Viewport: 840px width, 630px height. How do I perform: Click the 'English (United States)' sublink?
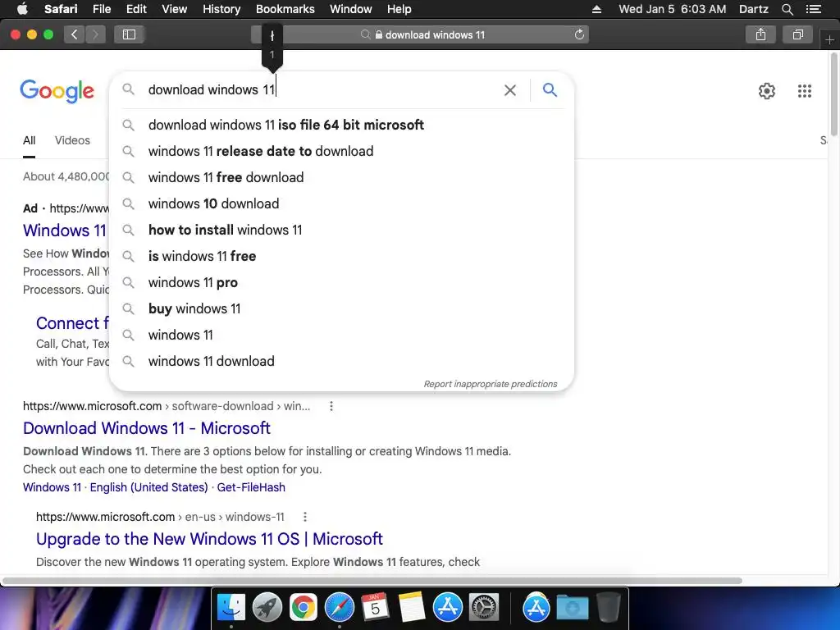pos(149,487)
